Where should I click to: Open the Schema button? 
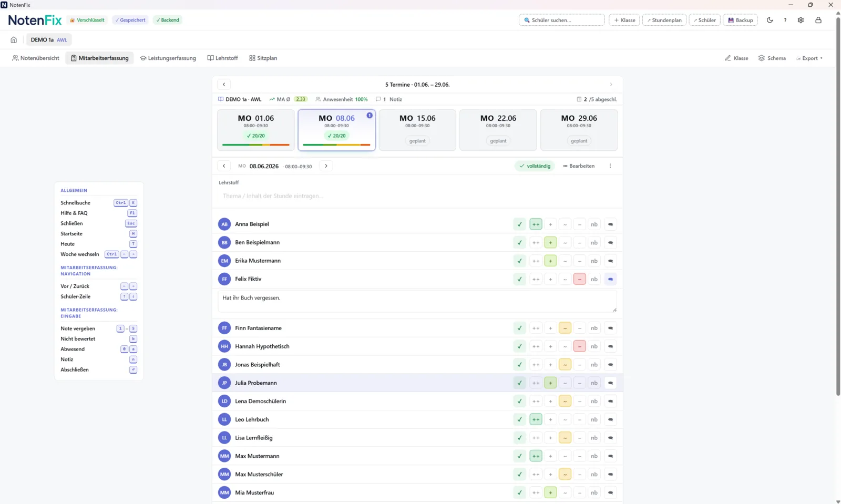pyautogui.click(x=772, y=58)
